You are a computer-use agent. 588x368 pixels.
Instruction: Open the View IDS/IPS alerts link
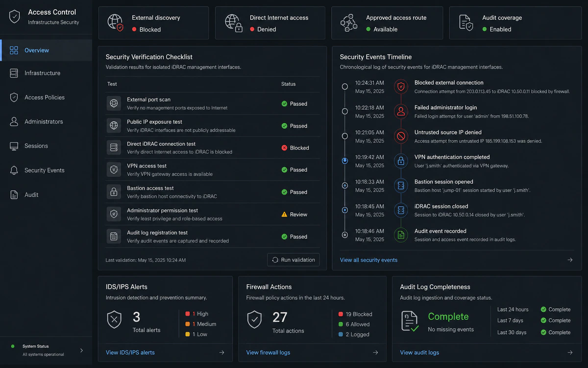pos(130,352)
